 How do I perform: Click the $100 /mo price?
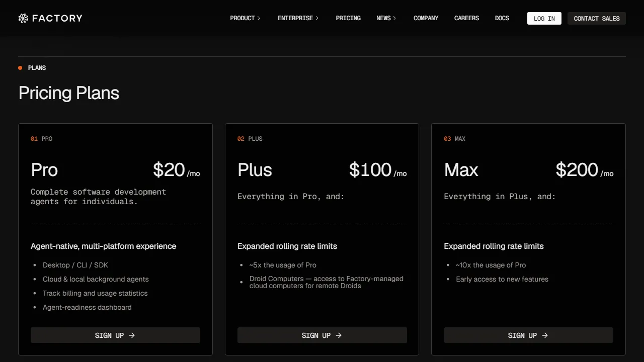pos(378,170)
